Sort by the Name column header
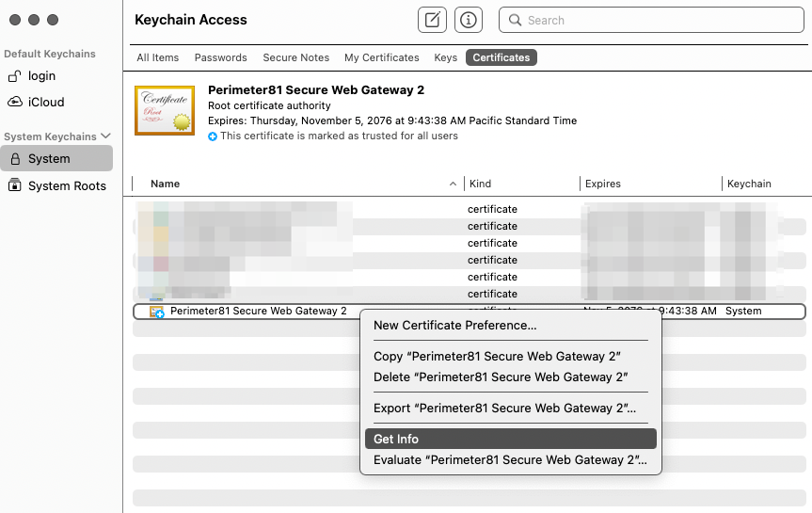Viewport: 812px width, 513px height. tap(166, 184)
